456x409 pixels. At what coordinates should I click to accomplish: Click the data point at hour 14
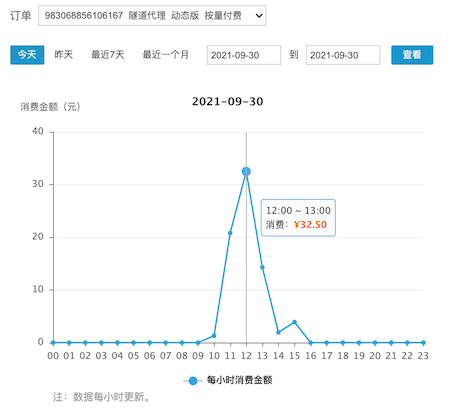pos(278,332)
